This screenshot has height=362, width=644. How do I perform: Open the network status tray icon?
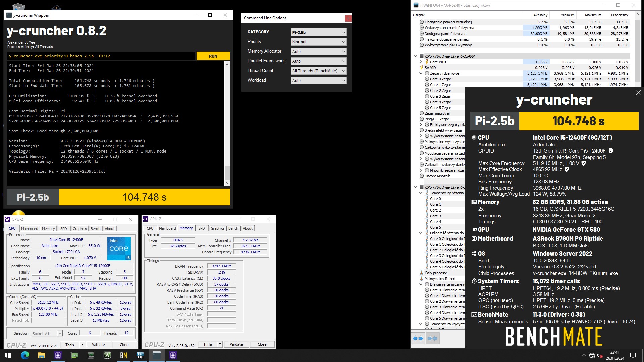[x=592, y=355]
